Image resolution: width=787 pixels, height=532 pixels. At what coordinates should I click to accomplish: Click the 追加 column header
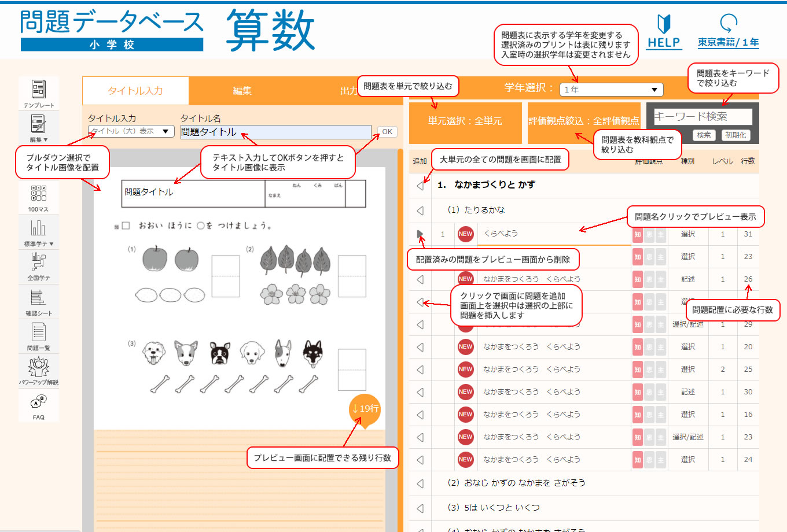click(420, 161)
